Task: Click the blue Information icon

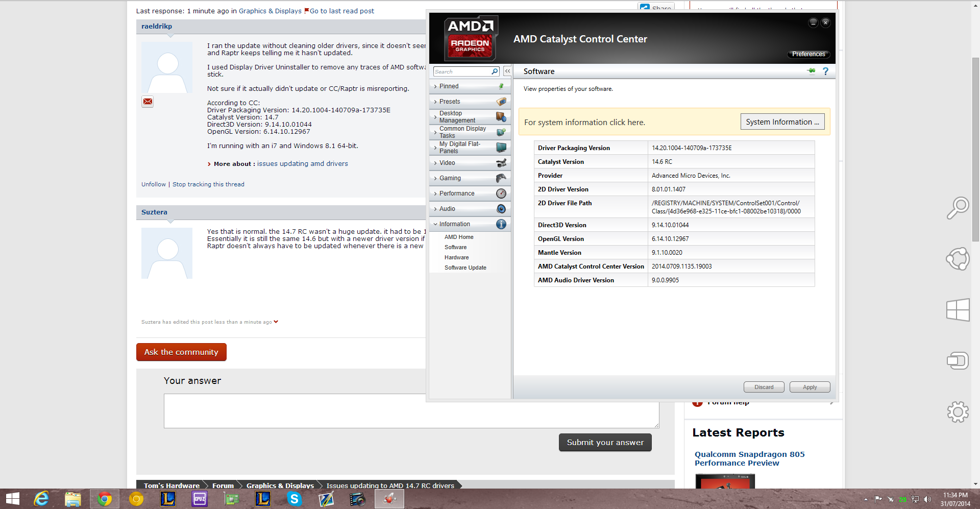Action: pyautogui.click(x=501, y=224)
